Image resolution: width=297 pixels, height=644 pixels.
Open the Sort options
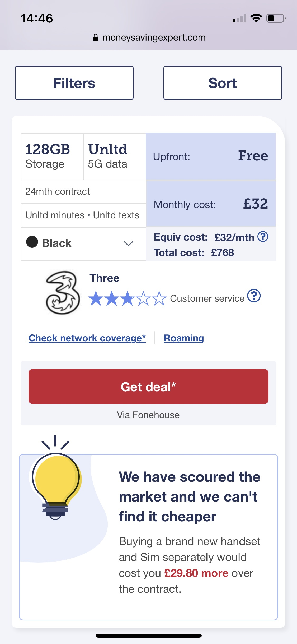pos(223,83)
